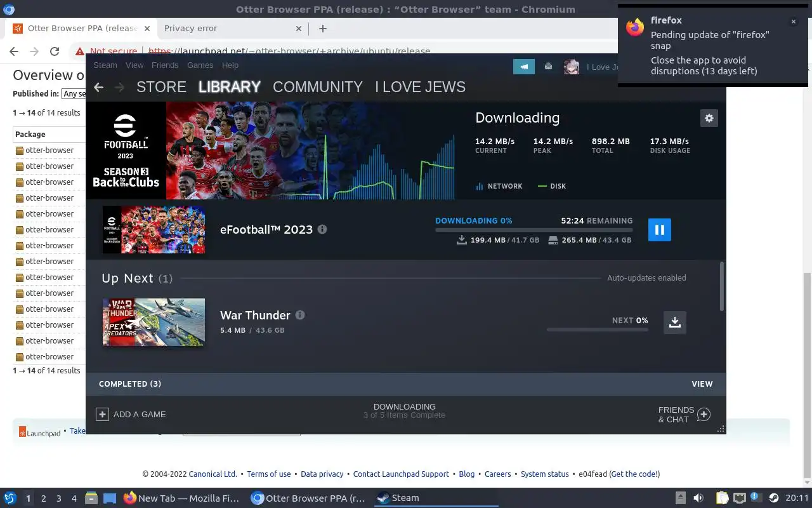Screen dimensions: 812x508
Task: Start War Thunder download now
Action: [x=675, y=322]
